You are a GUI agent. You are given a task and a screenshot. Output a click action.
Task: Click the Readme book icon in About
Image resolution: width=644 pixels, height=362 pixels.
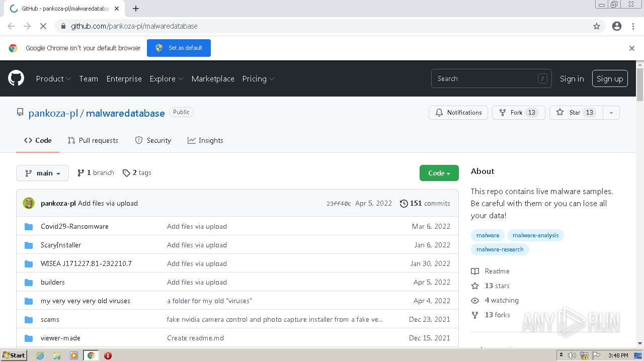click(475, 271)
